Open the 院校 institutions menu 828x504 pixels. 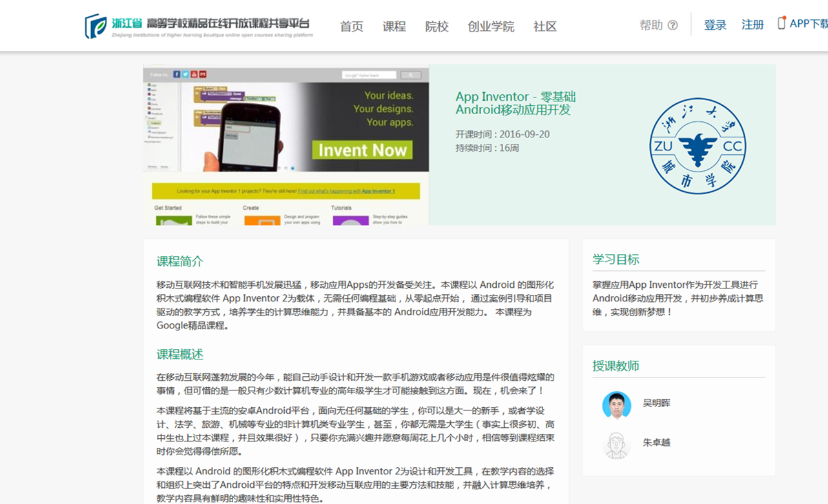click(x=437, y=26)
